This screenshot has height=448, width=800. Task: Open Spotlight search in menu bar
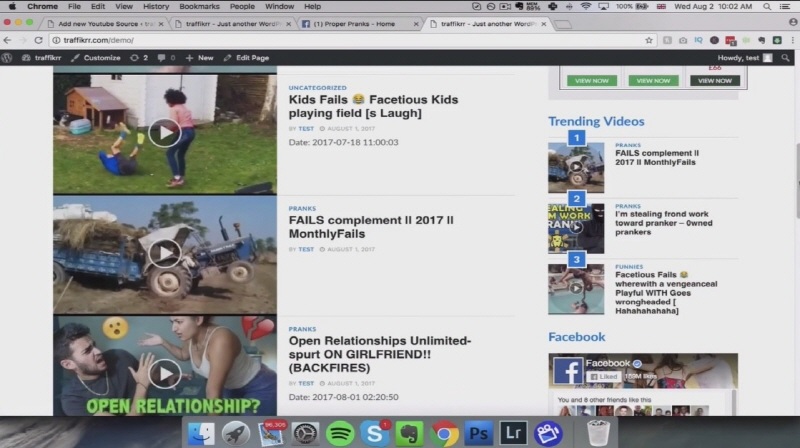pos(767,7)
